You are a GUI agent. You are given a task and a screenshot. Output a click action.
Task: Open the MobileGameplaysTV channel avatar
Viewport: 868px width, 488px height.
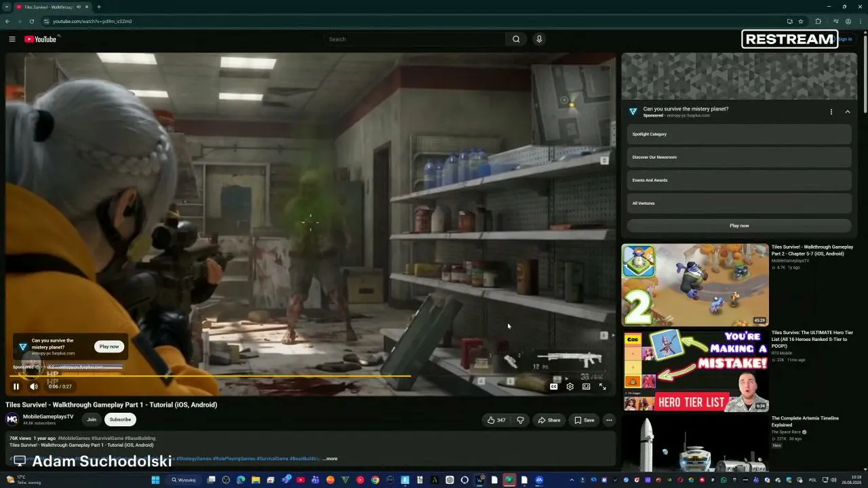click(x=12, y=420)
